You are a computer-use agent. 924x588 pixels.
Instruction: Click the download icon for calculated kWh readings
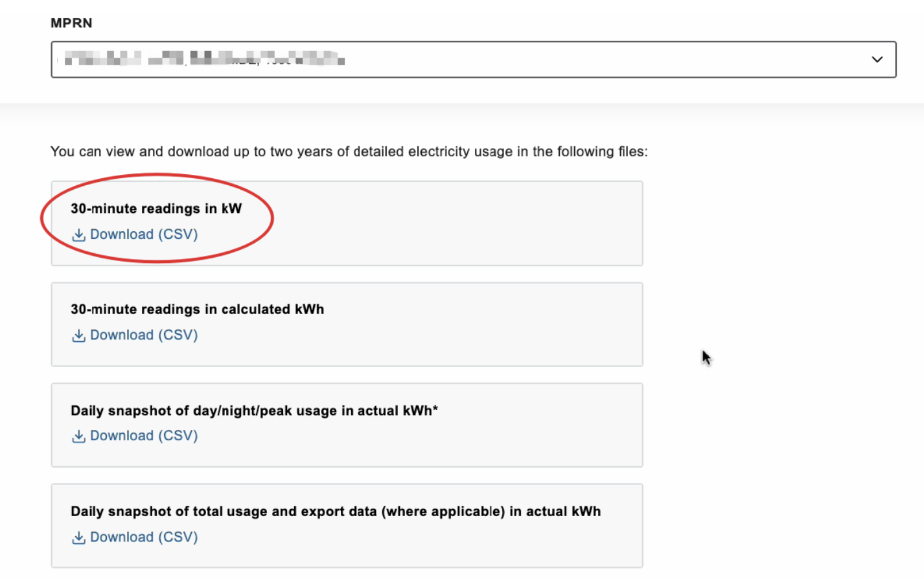[x=78, y=335]
